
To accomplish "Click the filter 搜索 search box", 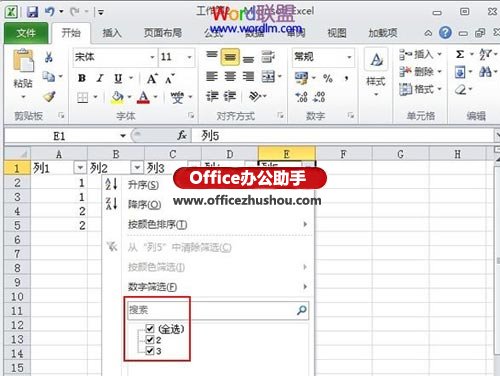I will tap(218, 310).
